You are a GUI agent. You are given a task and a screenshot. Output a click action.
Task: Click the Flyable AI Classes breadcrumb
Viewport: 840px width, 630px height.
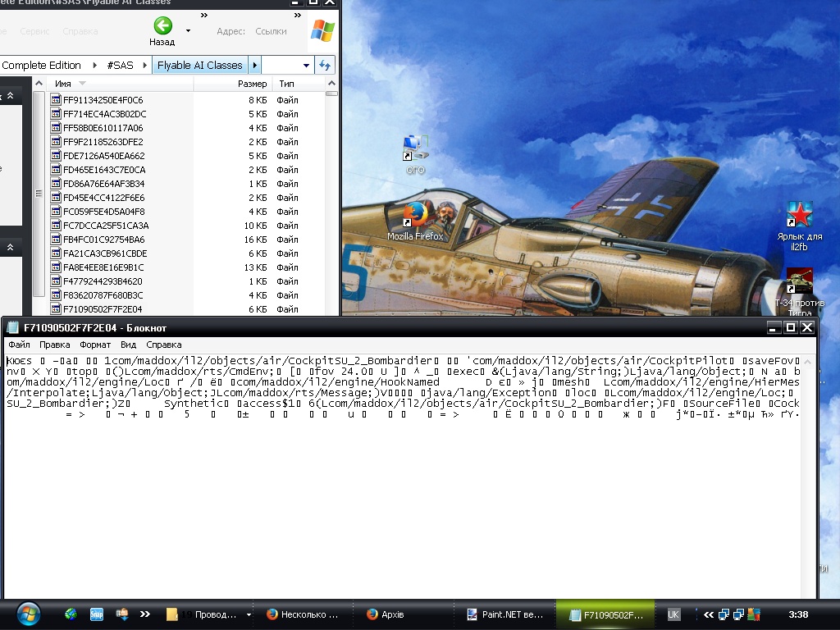tap(200, 65)
